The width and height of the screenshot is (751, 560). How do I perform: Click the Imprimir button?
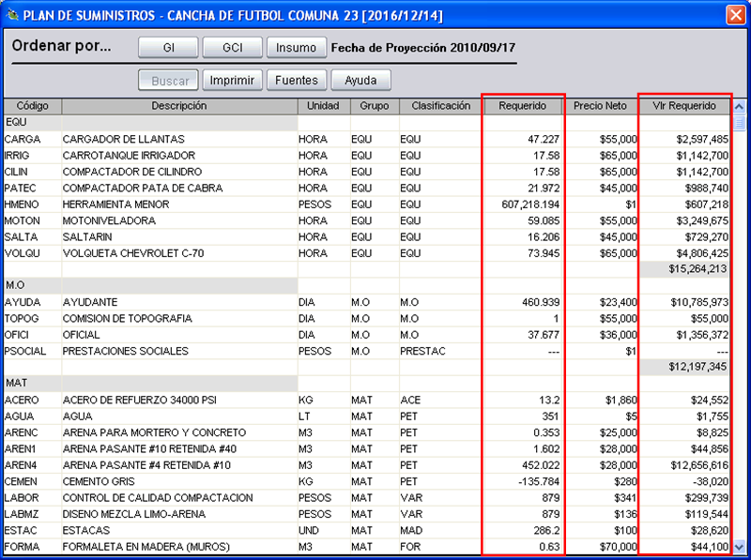[232, 81]
